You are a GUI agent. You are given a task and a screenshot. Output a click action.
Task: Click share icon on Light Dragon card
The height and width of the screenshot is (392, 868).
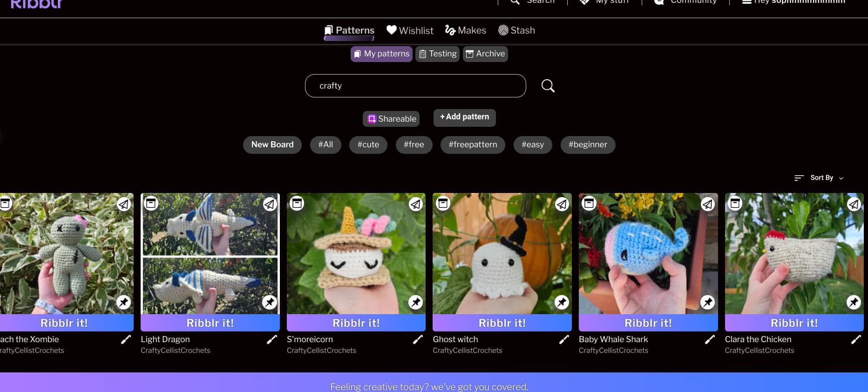pos(270,204)
